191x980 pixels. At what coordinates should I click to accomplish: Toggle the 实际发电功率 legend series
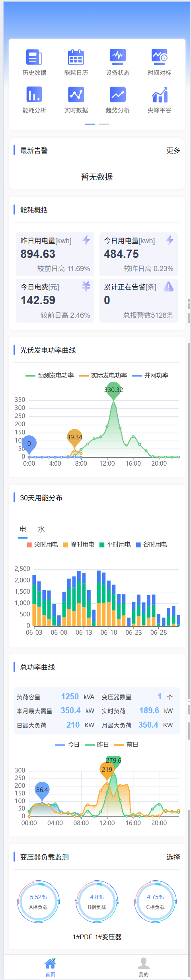103,375
